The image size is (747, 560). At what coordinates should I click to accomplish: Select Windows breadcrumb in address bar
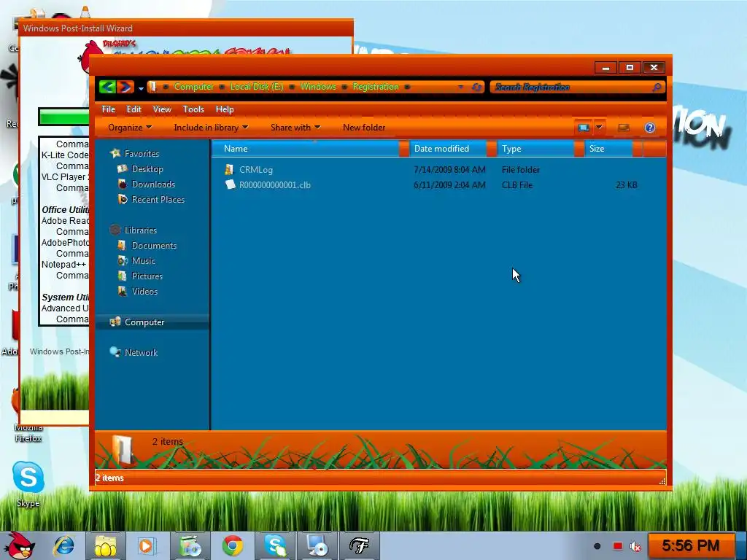[318, 87]
